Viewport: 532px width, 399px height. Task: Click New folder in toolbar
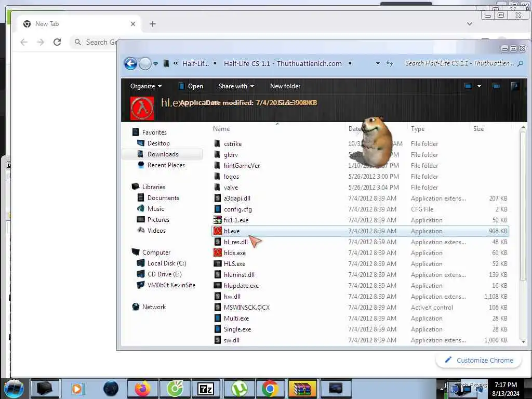(285, 86)
